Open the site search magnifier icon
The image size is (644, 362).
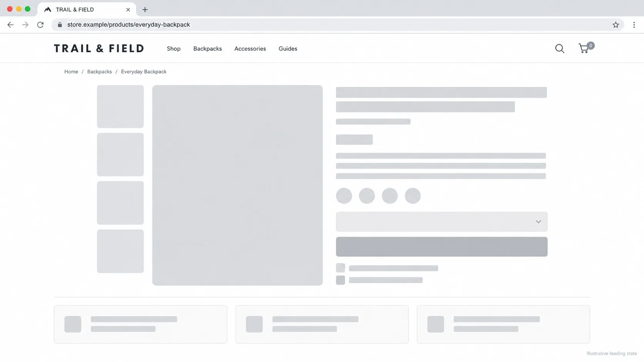pos(560,48)
